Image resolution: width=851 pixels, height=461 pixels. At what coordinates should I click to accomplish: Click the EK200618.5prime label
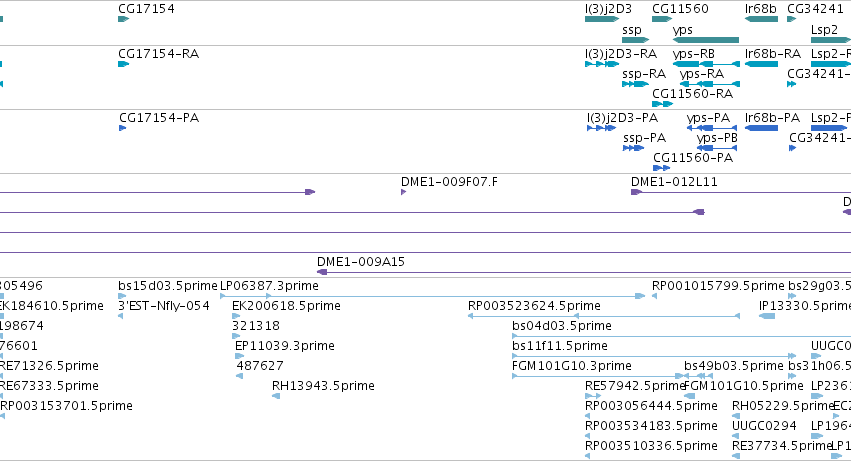[x=286, y=306]
